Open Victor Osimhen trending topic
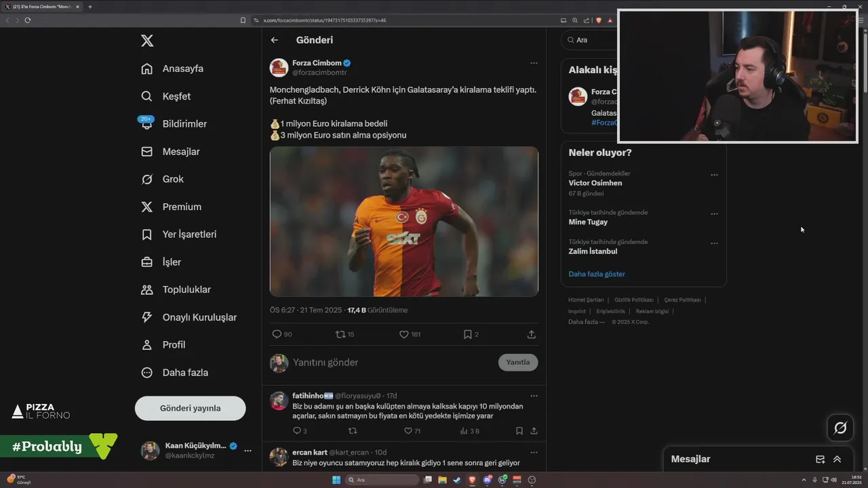The image size is (868, 488). (x=595, y=183)
